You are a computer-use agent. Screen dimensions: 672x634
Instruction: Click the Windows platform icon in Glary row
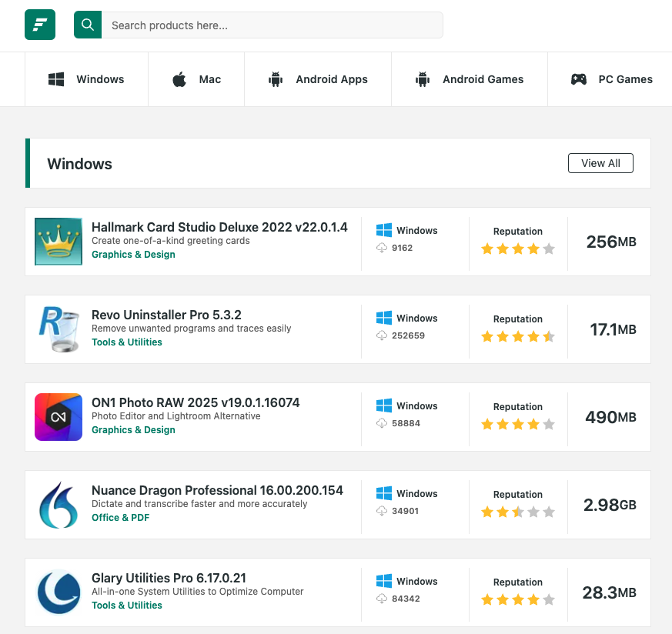click(x=383, y=582)
